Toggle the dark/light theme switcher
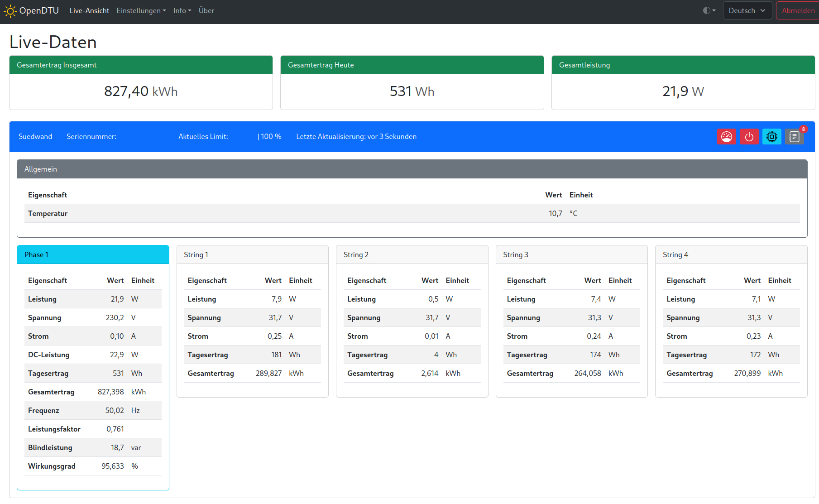This screenshot has height=504, width=819. pyautogui.click(x=709, y=10)
